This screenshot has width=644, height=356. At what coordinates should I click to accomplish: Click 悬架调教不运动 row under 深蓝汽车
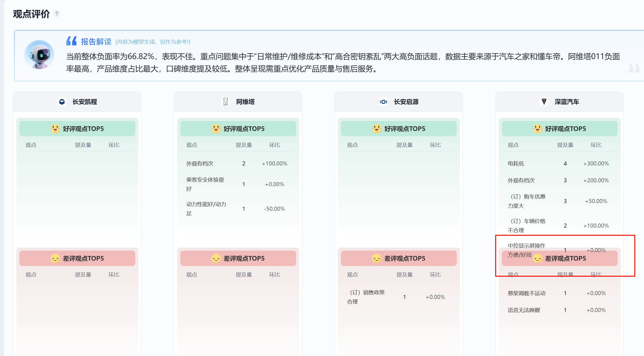tap(526, 293)
